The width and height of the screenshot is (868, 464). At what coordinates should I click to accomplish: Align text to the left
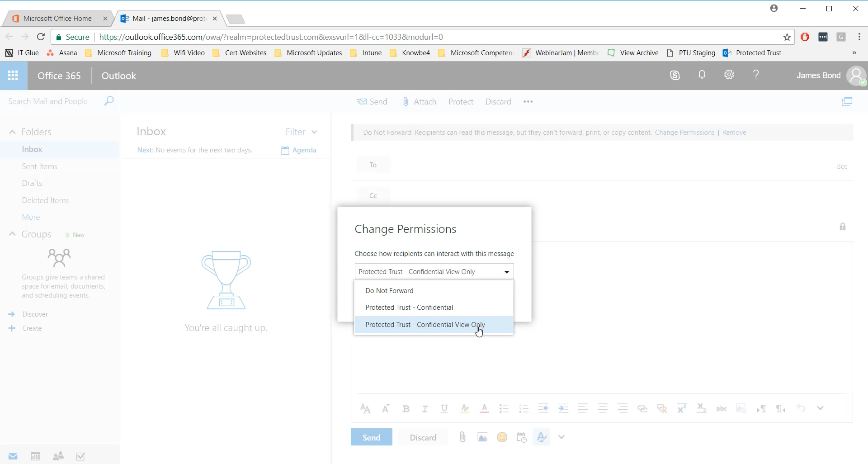tap(583, 408)
